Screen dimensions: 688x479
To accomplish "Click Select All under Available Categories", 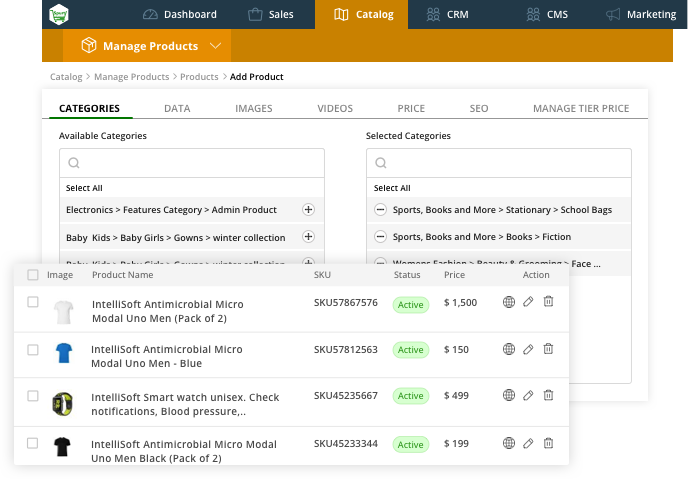I will [x=84, y=188].
